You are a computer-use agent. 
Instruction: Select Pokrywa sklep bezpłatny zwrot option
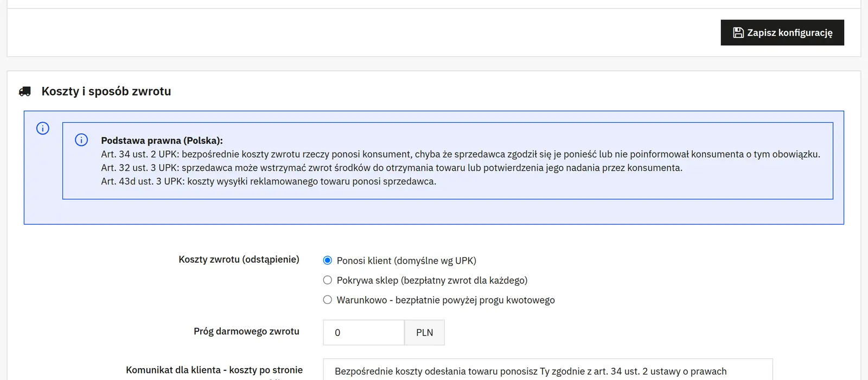click(x=328, y=280)
